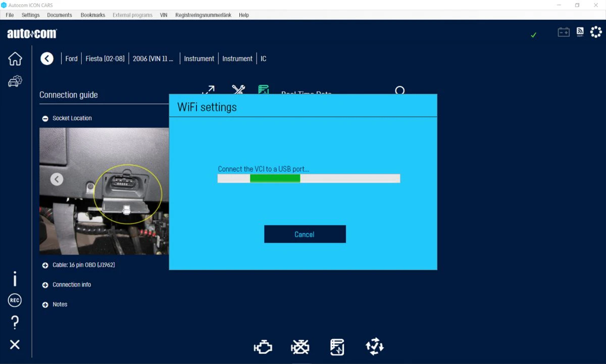Open the WiFi signal icon in header

(580, 32)
